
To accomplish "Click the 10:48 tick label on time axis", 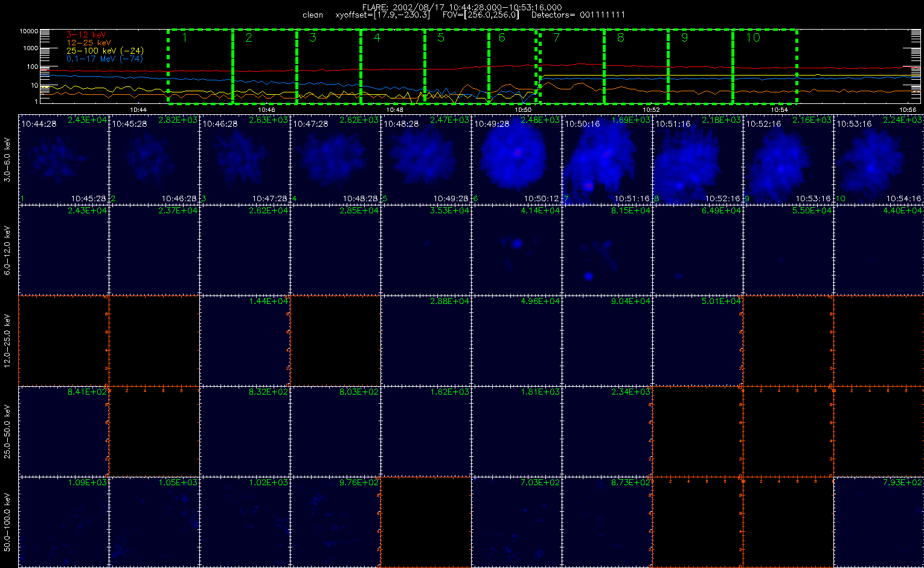I will point(394,110).
